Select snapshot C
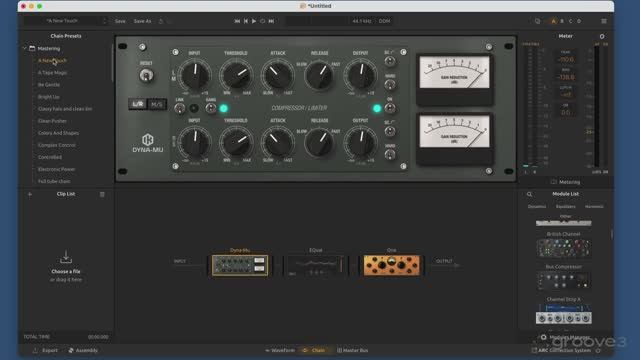The image size is (640, 360). (571, 21)
